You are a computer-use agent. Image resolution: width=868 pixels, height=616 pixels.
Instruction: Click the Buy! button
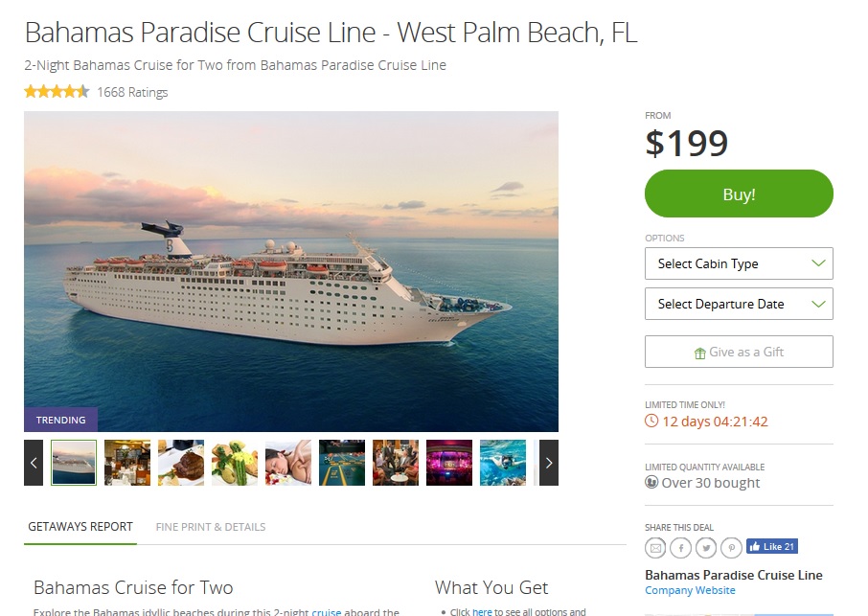[x=739, y=194]
